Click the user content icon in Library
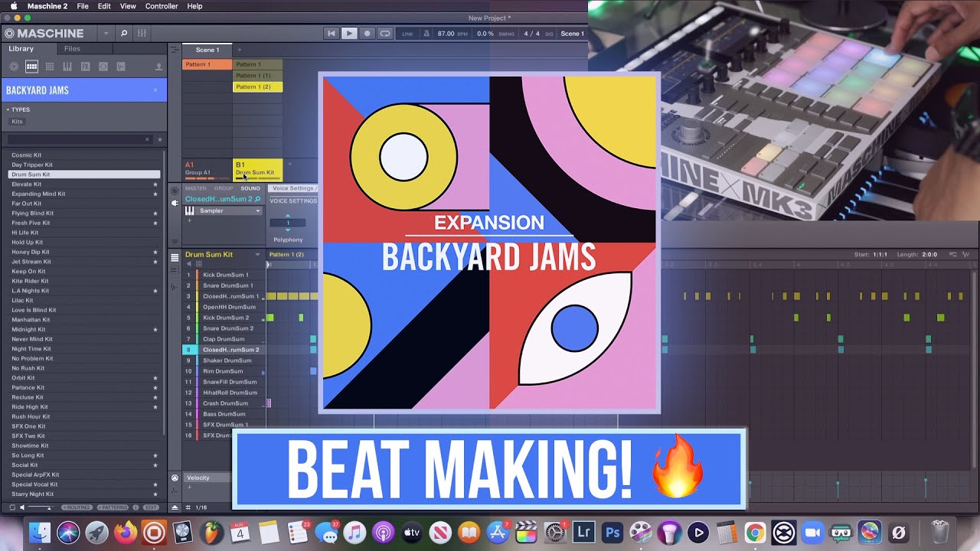 click(x=158, y=67)
